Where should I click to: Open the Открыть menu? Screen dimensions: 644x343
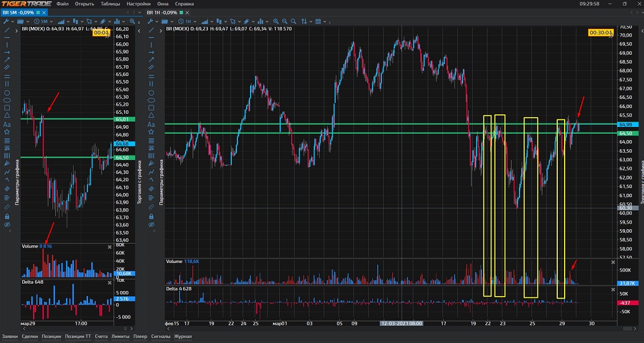click(84, 3)
